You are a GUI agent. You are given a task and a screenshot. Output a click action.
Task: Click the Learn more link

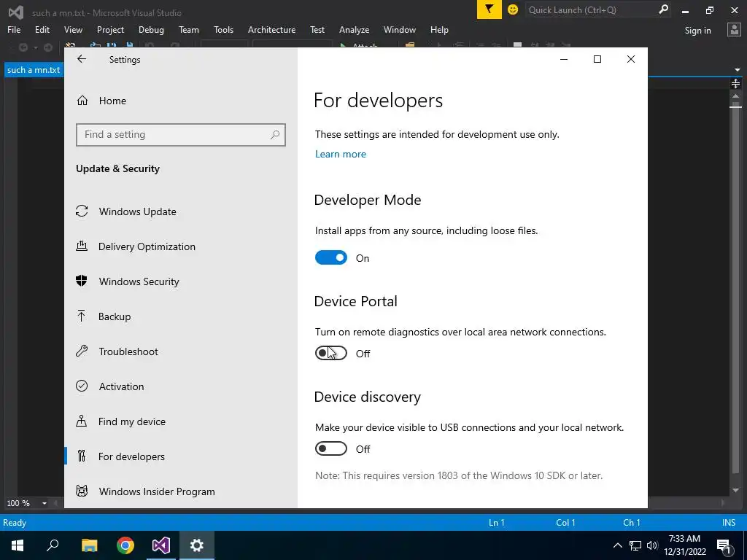coord(341,154)
